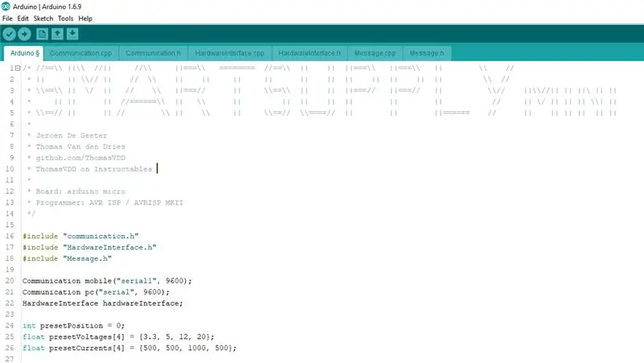Click the Verify sketch checkmark icon
644x363 pixels.
[10, 34]
